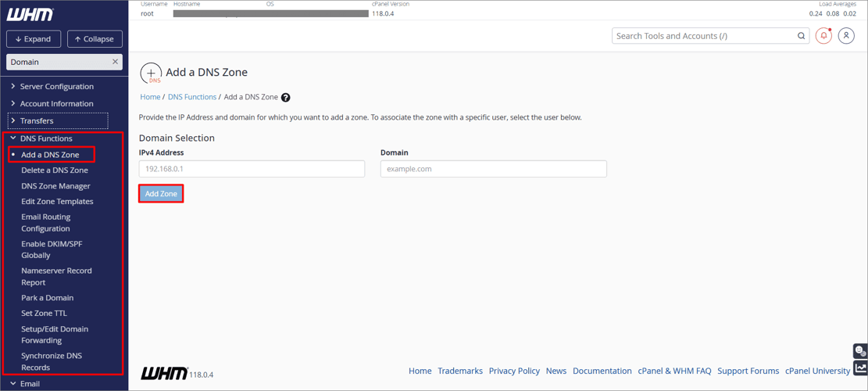868x391 pixels.
Task: Open the News footer link
Action: [x=556, y=371]
